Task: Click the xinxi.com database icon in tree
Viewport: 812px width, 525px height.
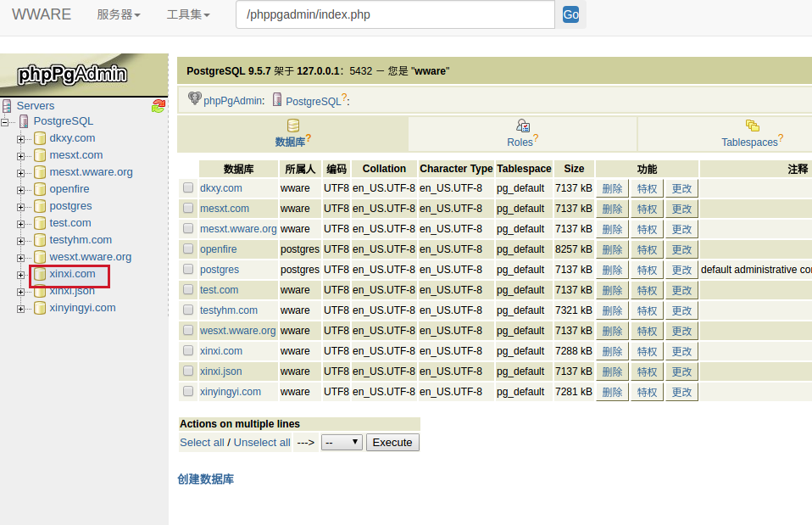Action: [40, 274]
